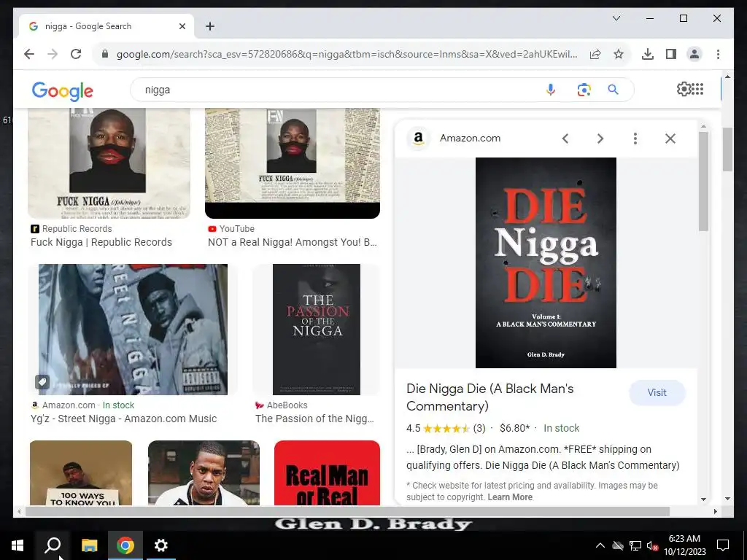Open Google quick settings gear

[x=683, y=89]
